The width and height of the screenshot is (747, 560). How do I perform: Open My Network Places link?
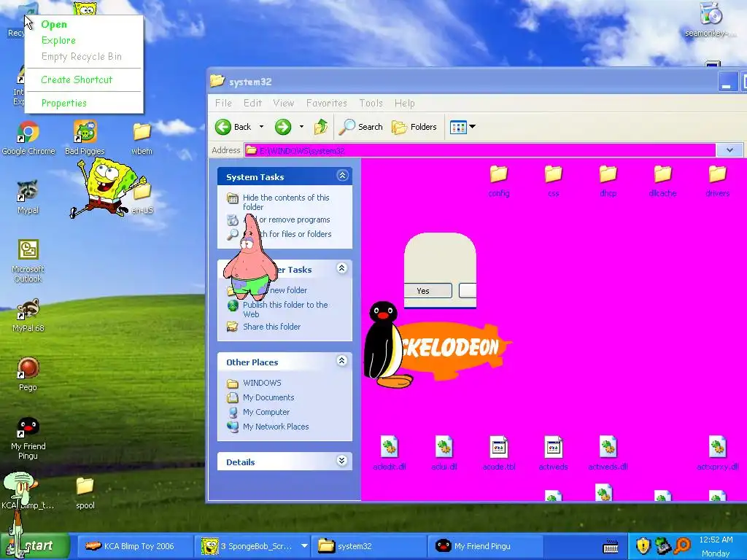point(275,427)
